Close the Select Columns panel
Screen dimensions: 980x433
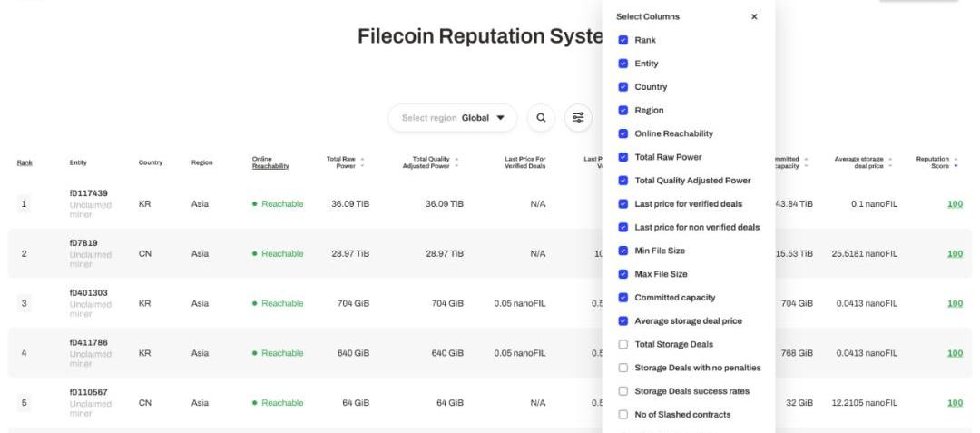point(754,16)
